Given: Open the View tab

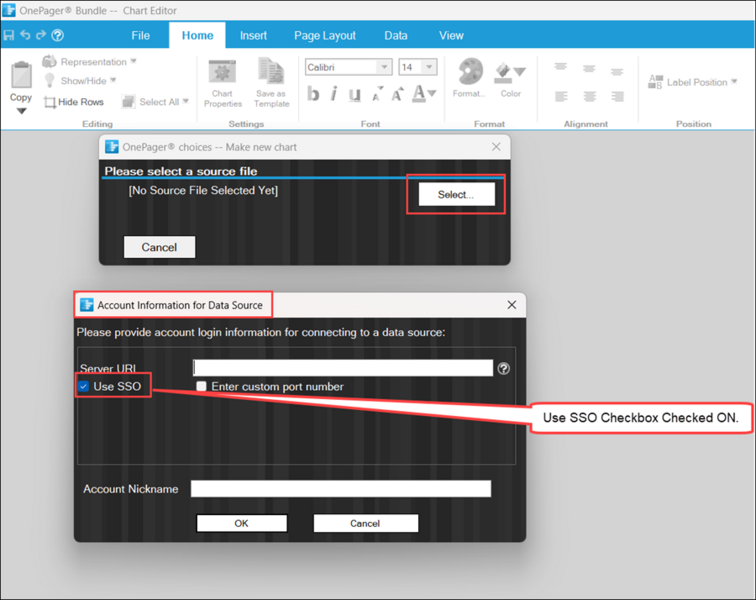Looking at the screenshot, I should [x=451, y=35].
